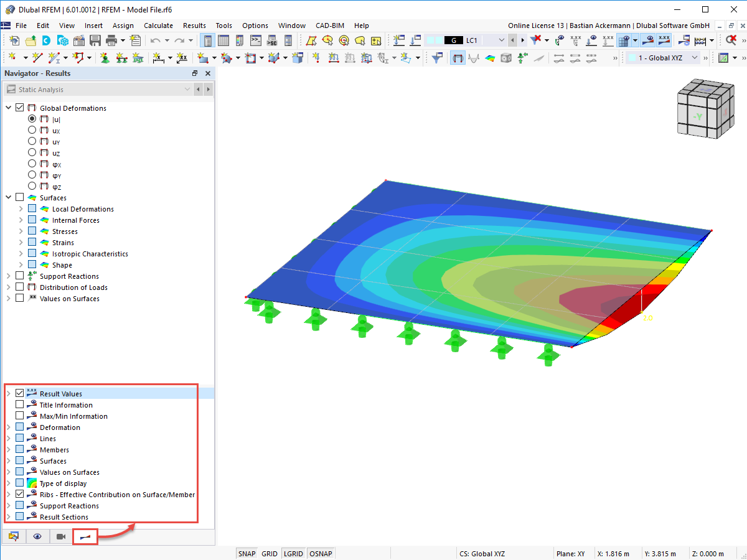
Task: Select the φX rotation radio button
Action: (x=32, y=164)
